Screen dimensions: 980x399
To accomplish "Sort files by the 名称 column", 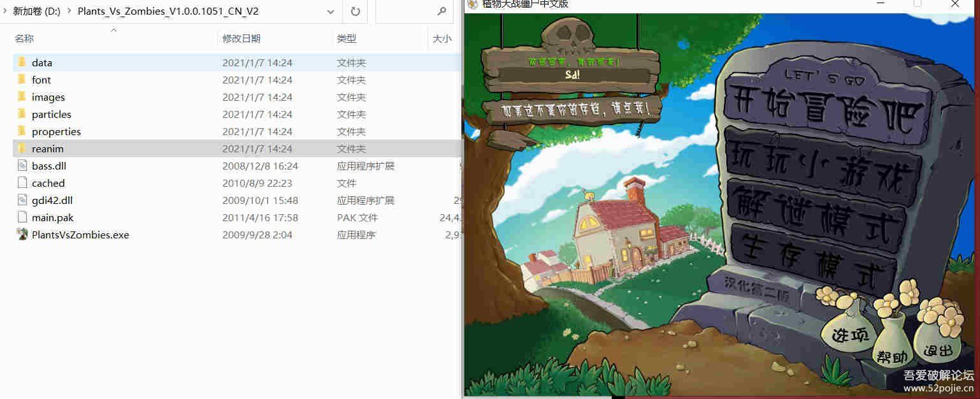I will coord(24,39).
